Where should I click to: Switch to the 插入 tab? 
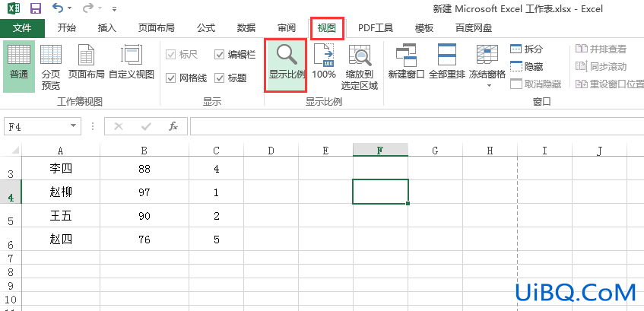point(107,28)
